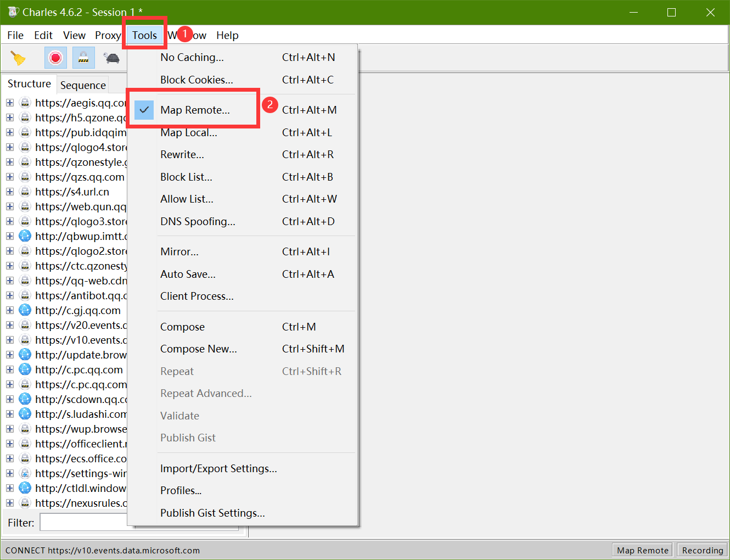Click the padlock icon beside https://qzs.qq.com
The height and width of the screenshot is (560, 730).
[25, 176]
